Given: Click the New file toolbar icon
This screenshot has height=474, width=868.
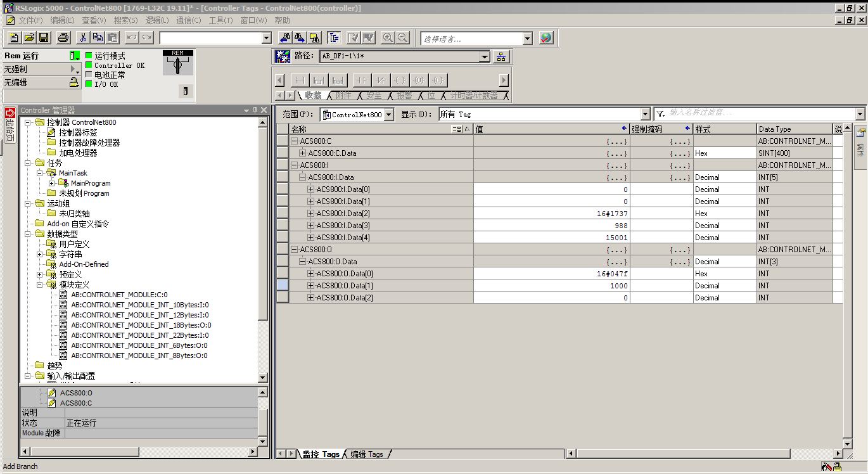Looking at the screenshot, I should tap(15, 38).
